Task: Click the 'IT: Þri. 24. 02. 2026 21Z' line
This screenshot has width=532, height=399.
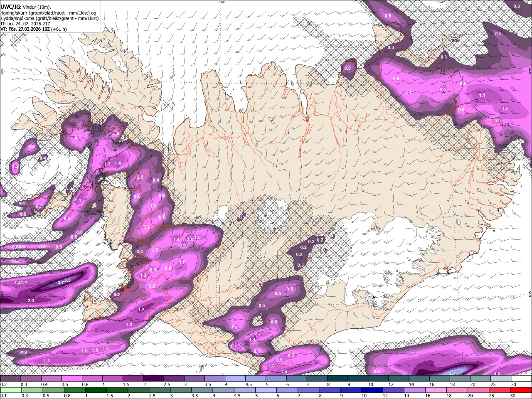Action: [x=25, y=24]
